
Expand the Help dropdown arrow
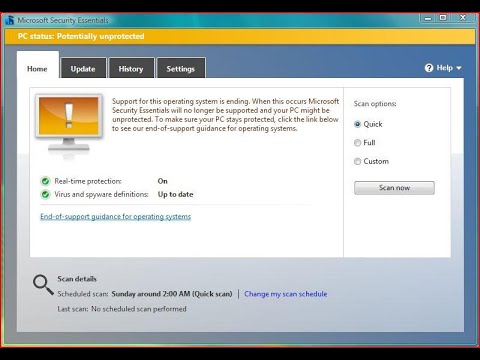459,68
